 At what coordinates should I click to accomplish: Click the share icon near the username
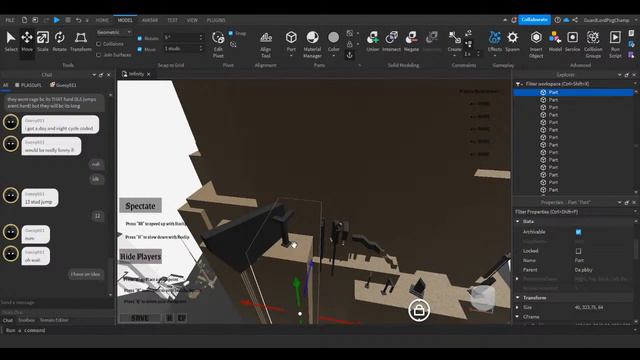[x=575, y=20]
